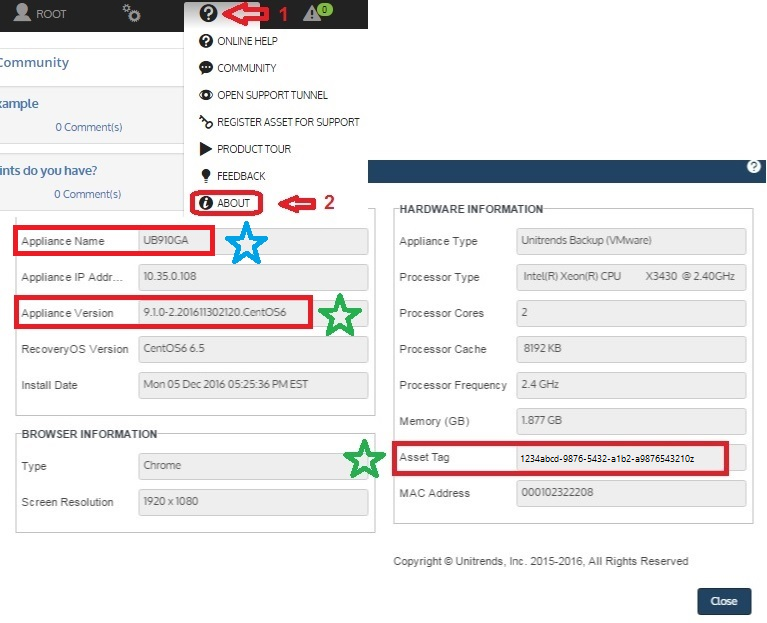Start the Product Tour
The height and width of the screenshot is (623, 767).
coord(253,149)
